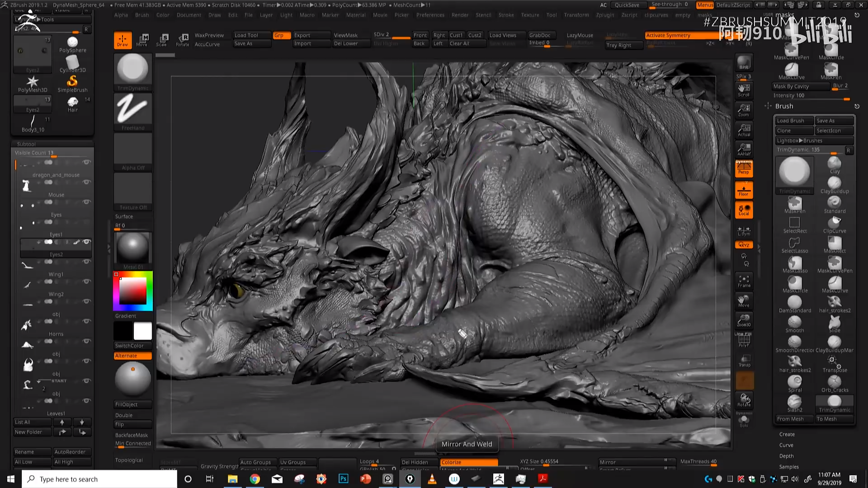868x488 pixels.
Task: Select the ClayBuildup brush
Action: pos(834,183)
